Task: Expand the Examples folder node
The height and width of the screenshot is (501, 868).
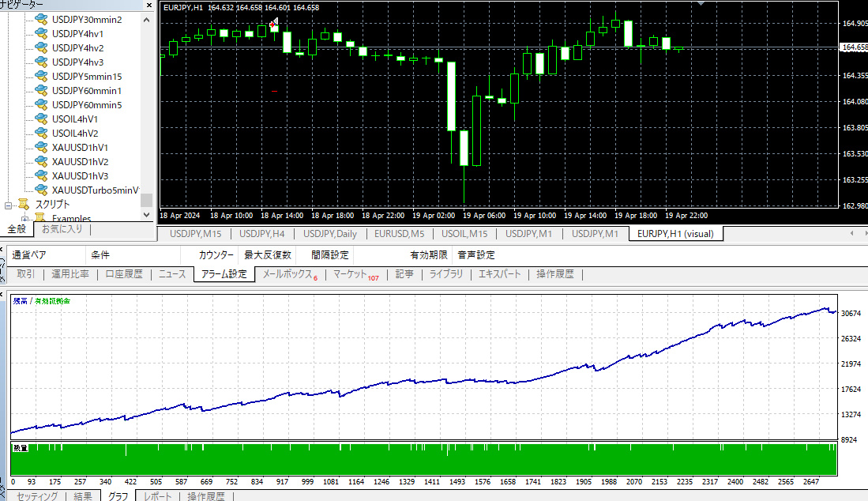Action: click(24, 219)
